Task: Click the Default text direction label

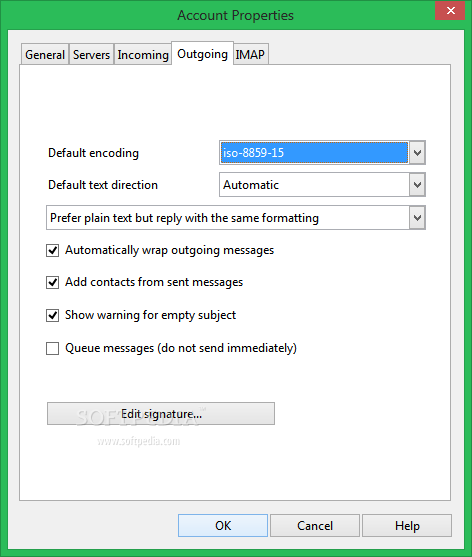Action: tap(103, 185)
